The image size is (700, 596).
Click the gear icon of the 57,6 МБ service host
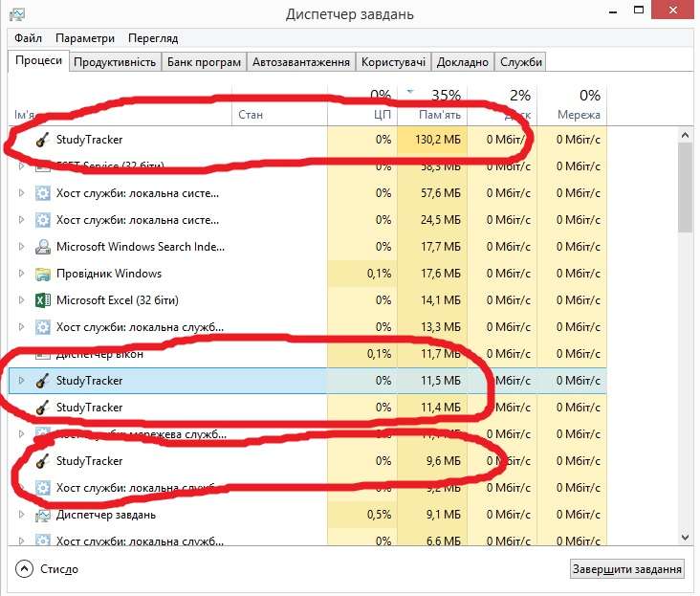point(42,193)
